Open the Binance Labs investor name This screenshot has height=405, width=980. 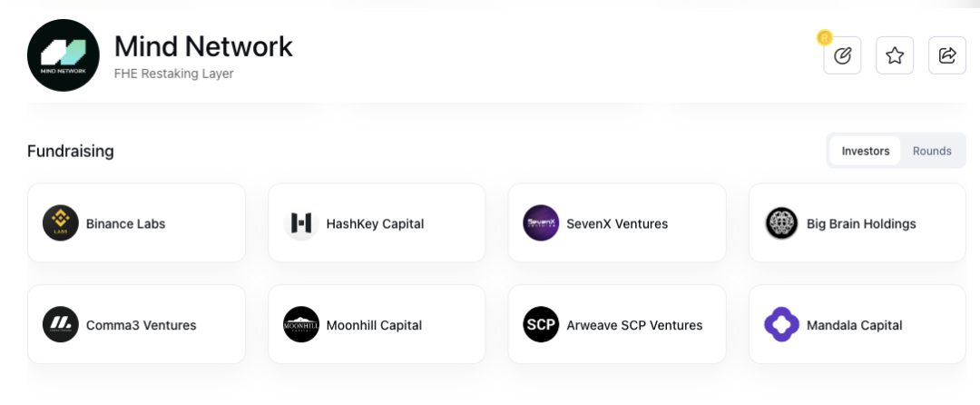tap(125, 223)
